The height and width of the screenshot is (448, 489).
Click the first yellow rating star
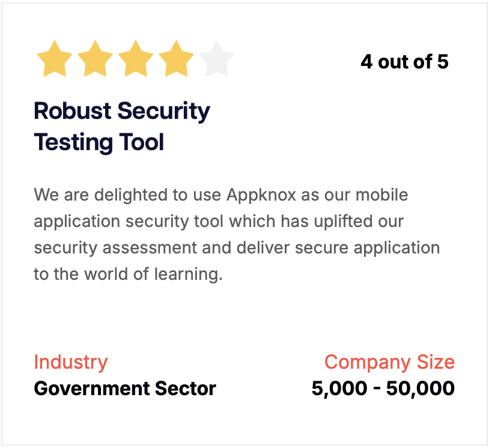[55, 59]
